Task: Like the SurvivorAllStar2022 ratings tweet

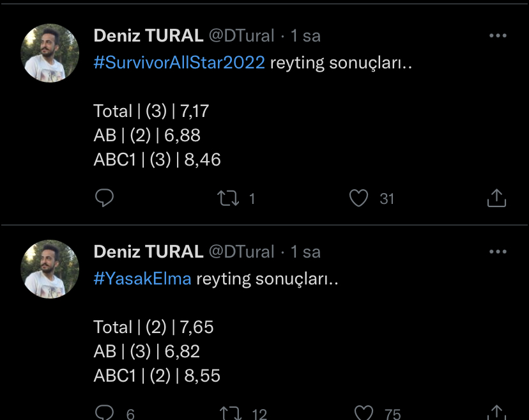Action: (x=359, y=199)
